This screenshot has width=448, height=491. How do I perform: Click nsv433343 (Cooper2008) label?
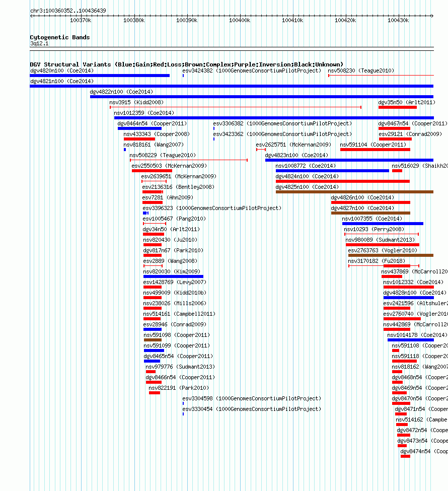coord(157,134)
